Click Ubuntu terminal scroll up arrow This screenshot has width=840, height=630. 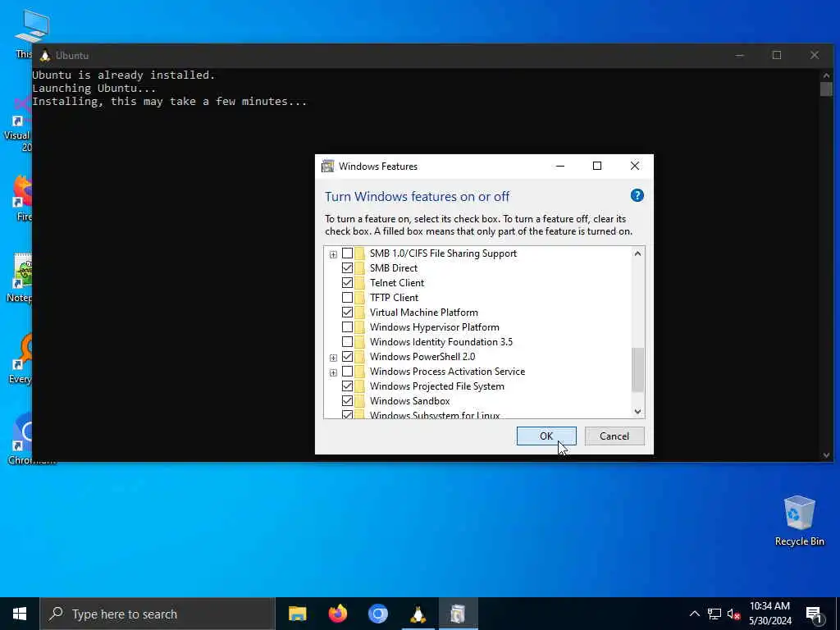[826, 75]
